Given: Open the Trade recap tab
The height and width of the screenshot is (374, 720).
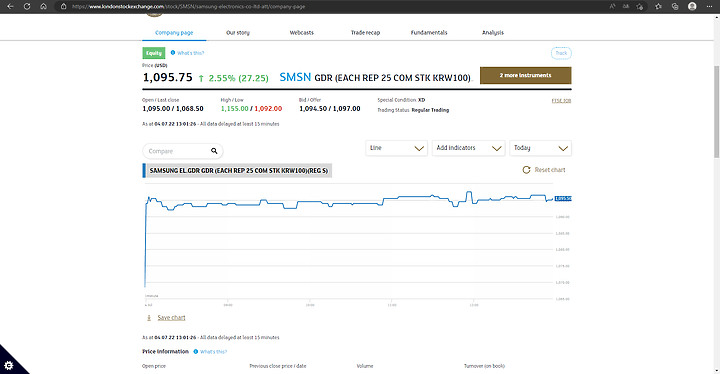Looking at the screenshot, I should click(366, 33).
